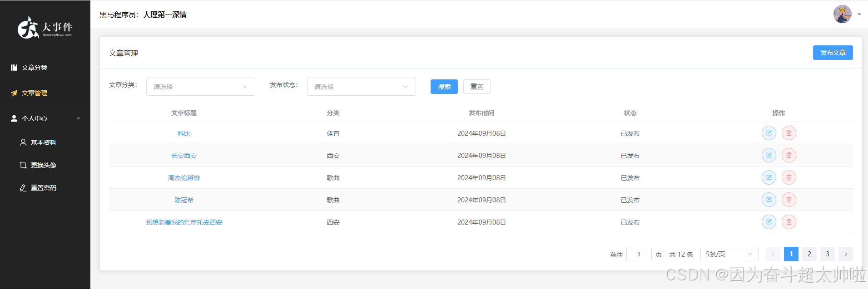Click the previous page arrow
This screenshot has width=868, height=289.
pyautogui.click(x=773, y=254)
